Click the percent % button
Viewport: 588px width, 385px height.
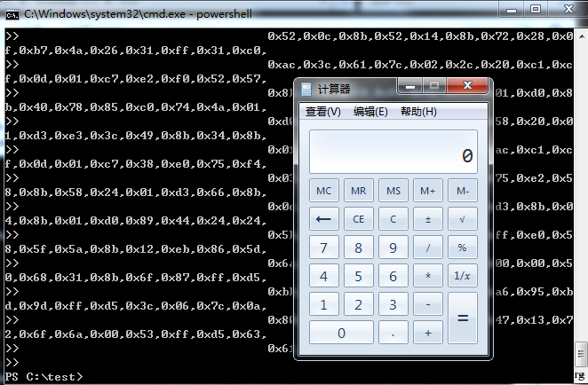pyautogui.click(x=463, y=247)
